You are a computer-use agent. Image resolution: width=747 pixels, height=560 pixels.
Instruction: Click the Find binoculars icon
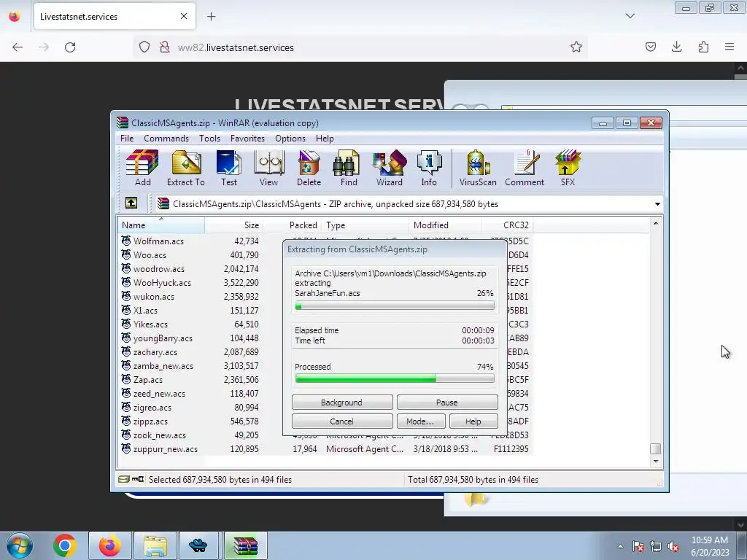tap(348, 168)
